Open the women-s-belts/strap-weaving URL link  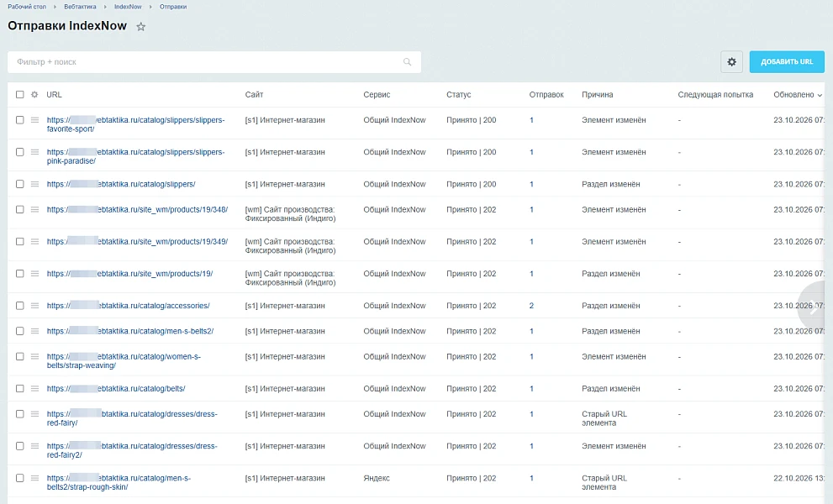[x=124, y=361]
